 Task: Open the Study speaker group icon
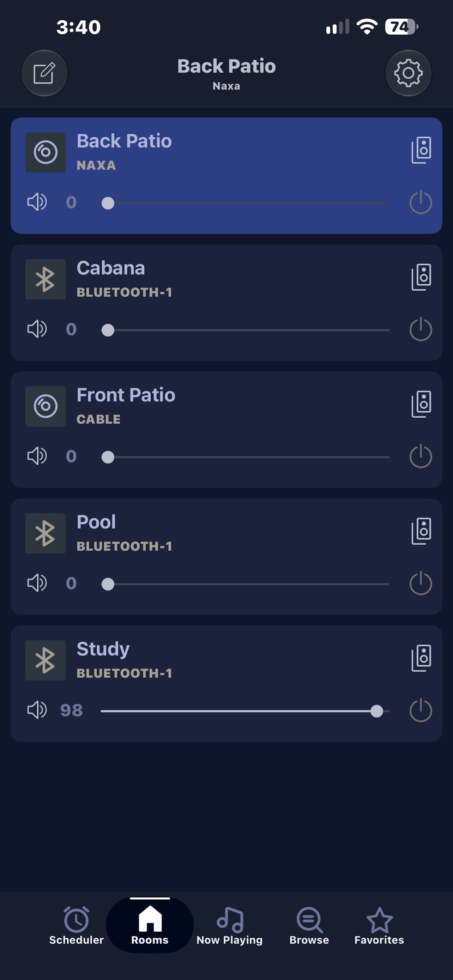[421, 658]
